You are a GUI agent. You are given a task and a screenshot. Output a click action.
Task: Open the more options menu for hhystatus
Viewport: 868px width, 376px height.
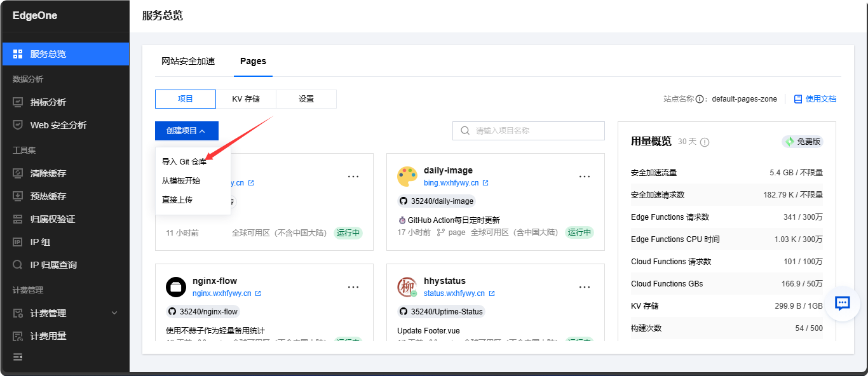(x=585, y=287)
